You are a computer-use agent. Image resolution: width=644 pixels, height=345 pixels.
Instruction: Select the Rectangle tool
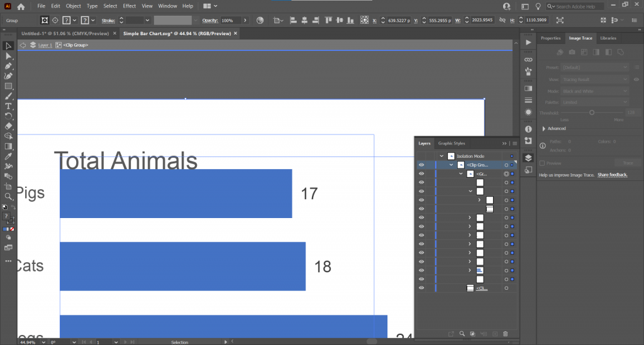point(8,86)
